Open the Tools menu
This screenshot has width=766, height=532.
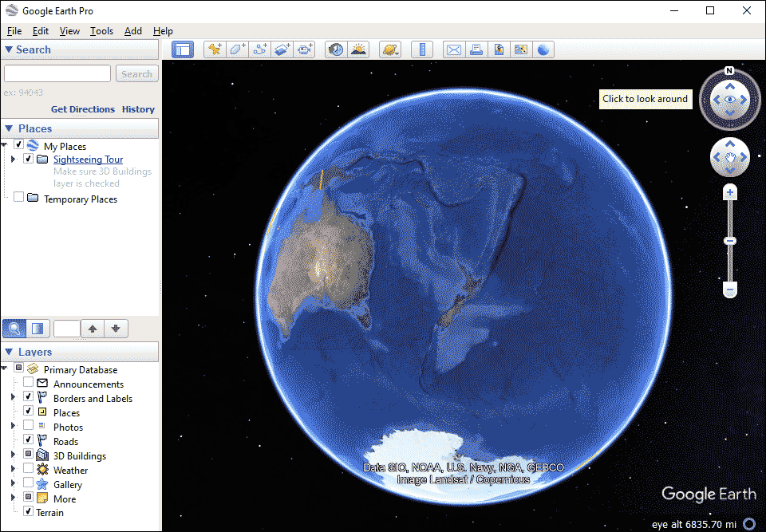pos(101,31)
